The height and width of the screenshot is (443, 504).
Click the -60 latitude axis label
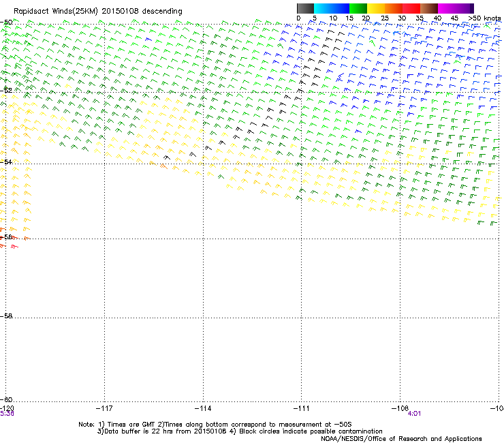6,399
